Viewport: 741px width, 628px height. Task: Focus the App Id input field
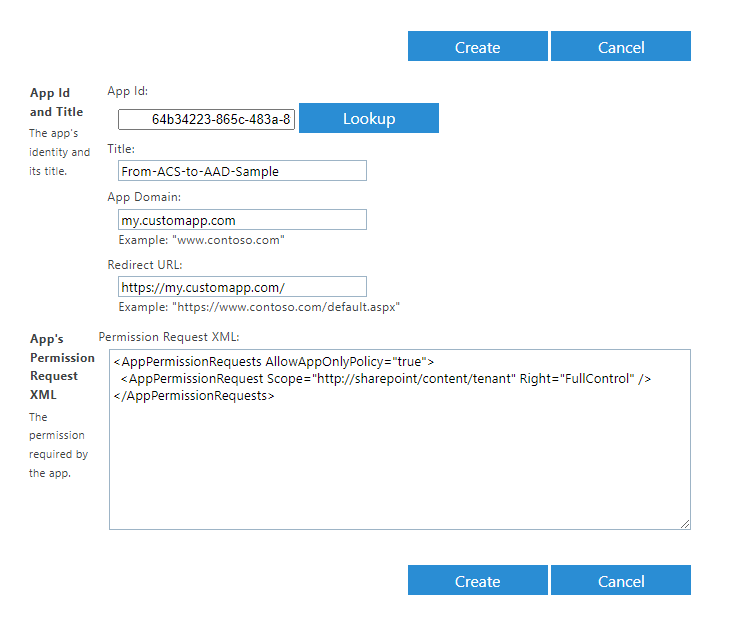tap(207, 119)
